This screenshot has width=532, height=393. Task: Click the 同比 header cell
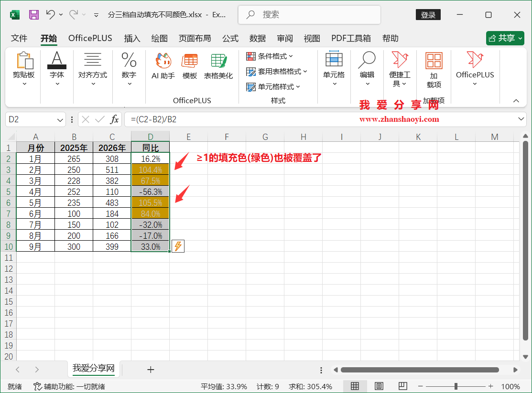pos(150,148)
